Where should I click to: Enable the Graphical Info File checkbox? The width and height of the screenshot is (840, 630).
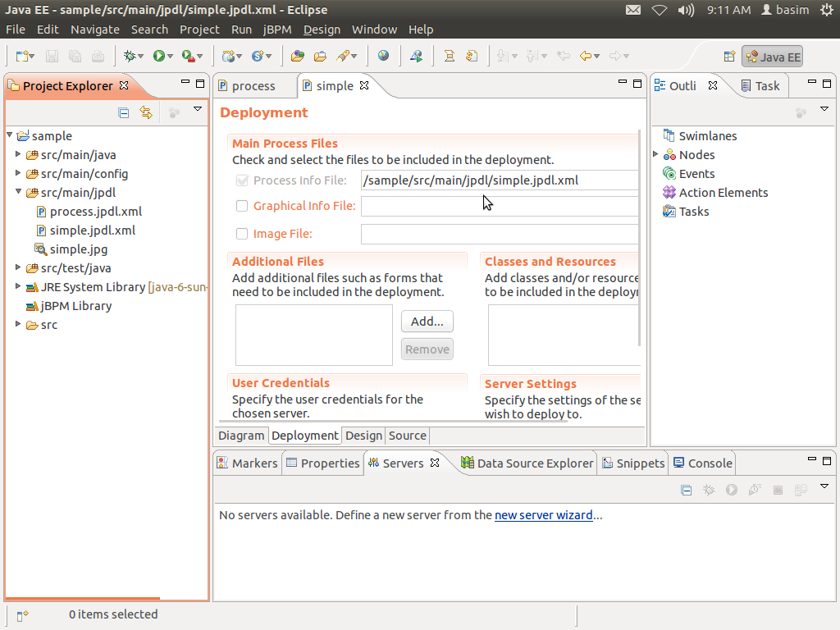[x=242, y=207]
